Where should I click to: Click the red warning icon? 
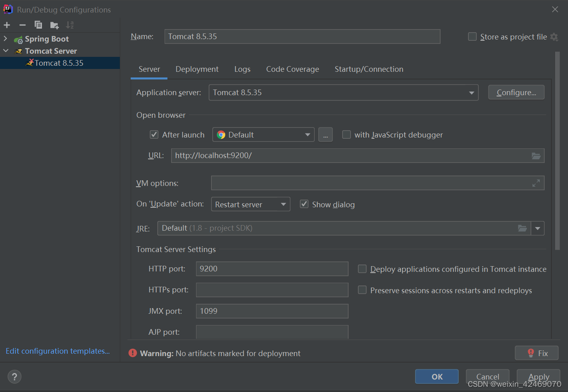pos(133,353)
